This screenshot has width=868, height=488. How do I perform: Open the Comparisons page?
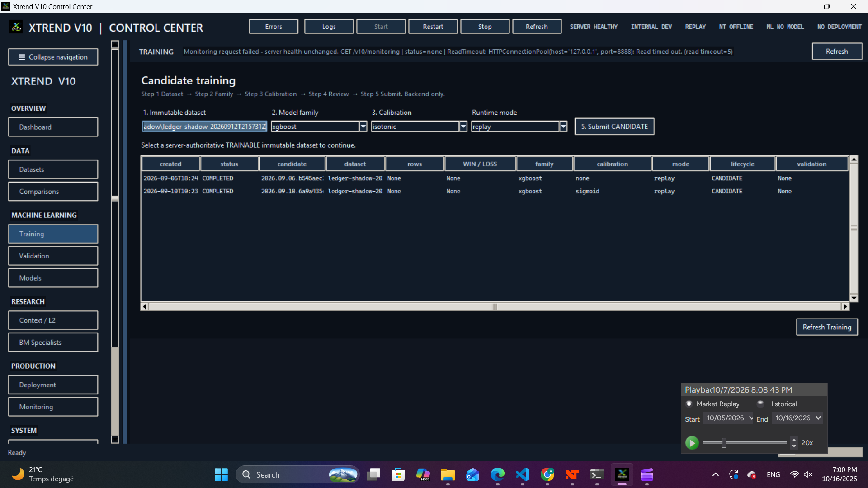click(x=53, y=192)
